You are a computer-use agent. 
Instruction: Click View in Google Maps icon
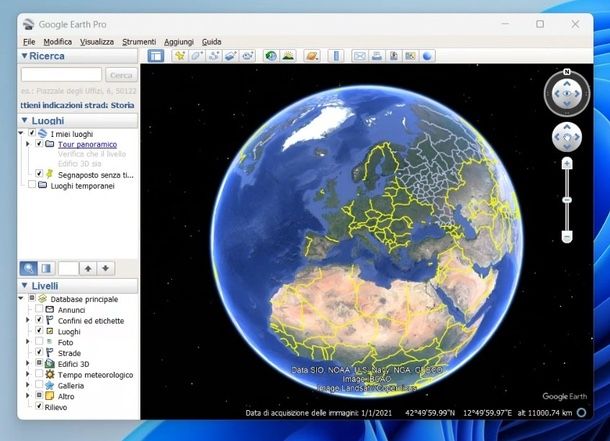coord(410,56)
